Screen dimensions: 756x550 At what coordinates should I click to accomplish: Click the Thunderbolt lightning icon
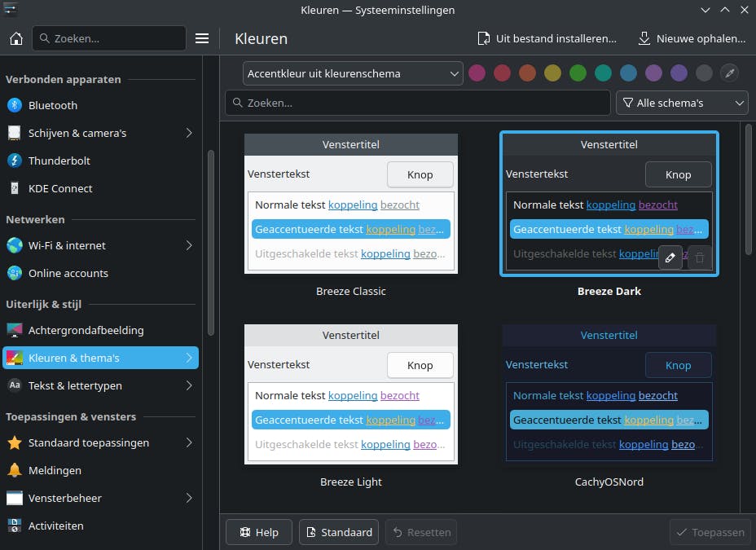click(x=15, y=161)
